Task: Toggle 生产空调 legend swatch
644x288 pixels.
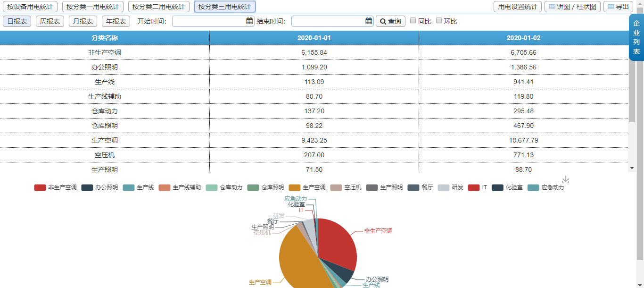Action: (x=295, y=187)
